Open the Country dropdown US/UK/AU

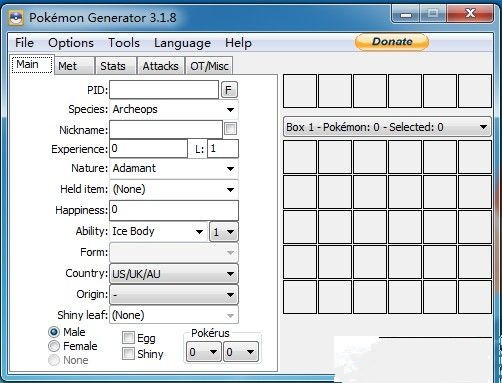point(174,274)
